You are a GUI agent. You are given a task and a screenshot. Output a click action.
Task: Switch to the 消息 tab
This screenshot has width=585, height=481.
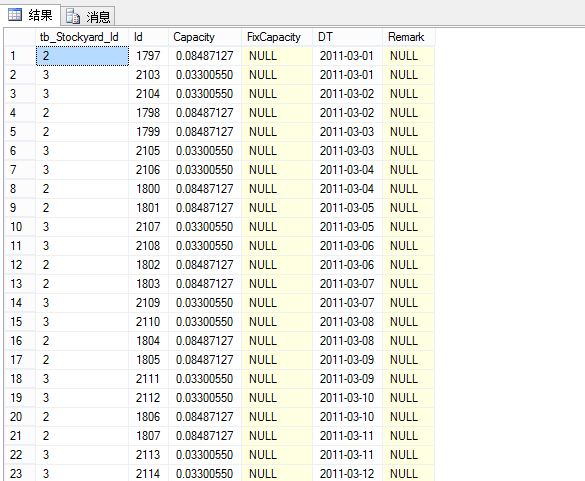[88, 16]
